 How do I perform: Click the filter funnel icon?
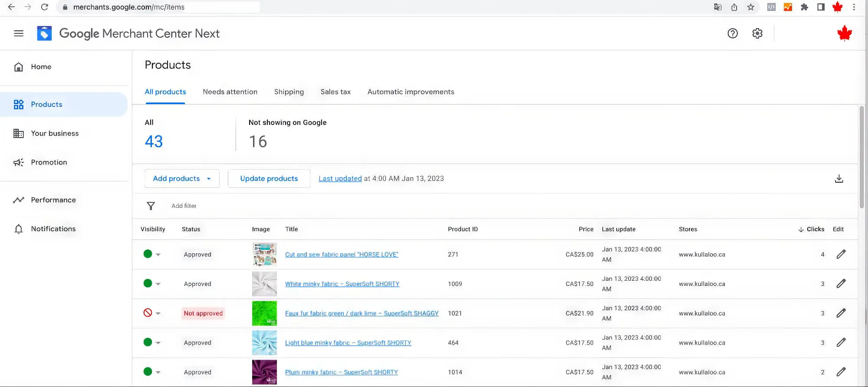tap(151, 206)
